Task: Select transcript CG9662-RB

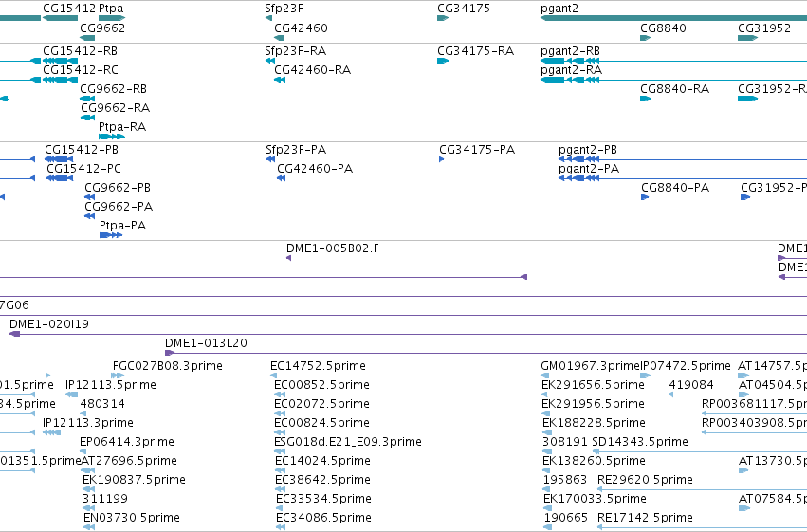Action: pyautogui.click(x=87, y=99)
